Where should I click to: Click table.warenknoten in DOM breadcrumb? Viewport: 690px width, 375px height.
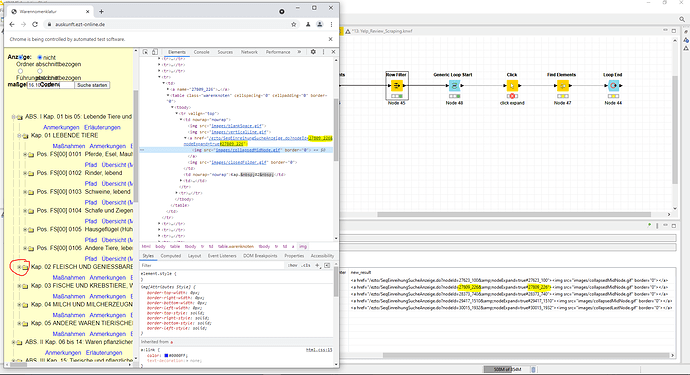click(x=236, y=246)
